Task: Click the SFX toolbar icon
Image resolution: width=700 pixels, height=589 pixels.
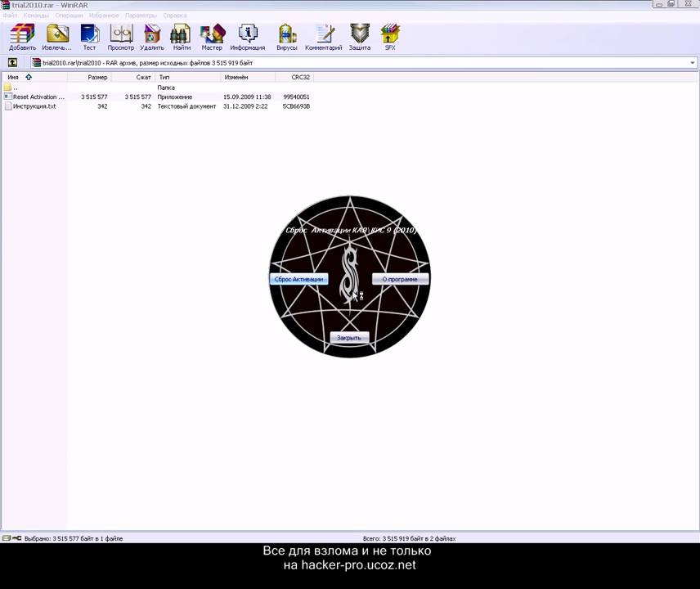Action: click(x=390, y=37)
